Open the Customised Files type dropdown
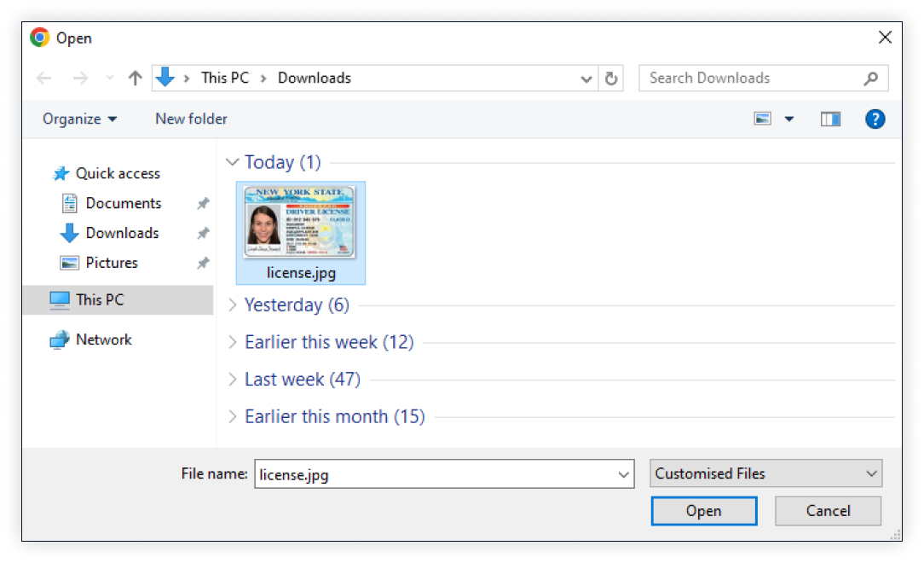Image resolution: width=924 pixels, height=563 pixels. [x=765, y=473]
